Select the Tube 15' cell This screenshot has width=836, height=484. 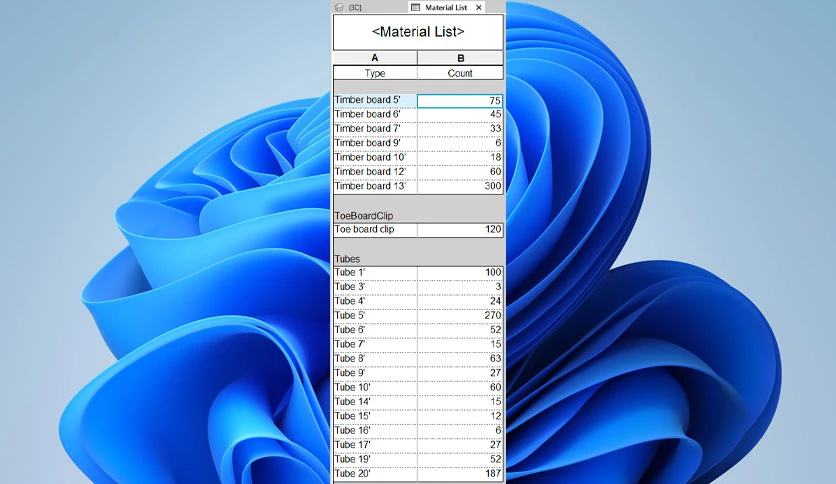point(375,416)
